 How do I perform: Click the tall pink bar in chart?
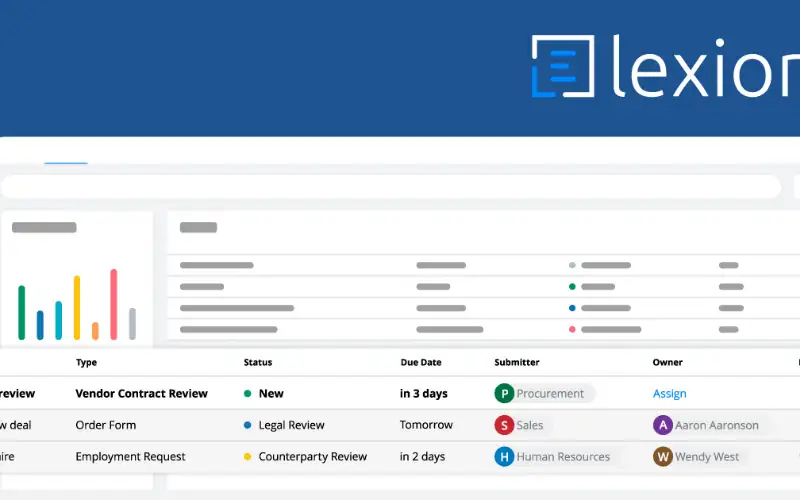point(114,304)
